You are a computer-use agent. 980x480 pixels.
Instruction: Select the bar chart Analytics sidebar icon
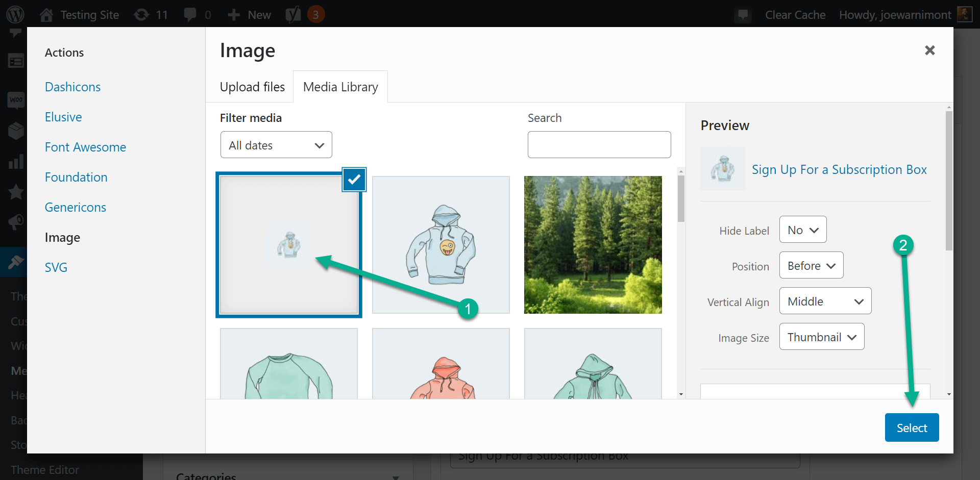16,161
